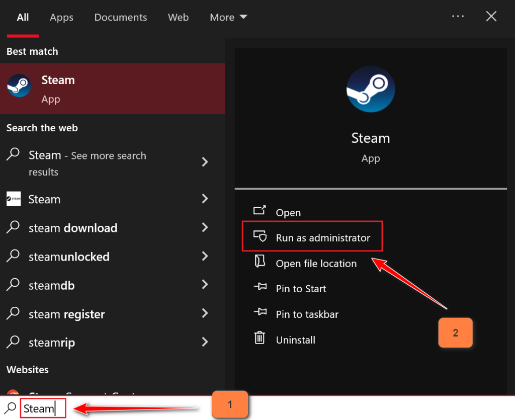Click the steamrip suggestion text
The width and height of the screenshot is (515, 420).
coord(52,343)
